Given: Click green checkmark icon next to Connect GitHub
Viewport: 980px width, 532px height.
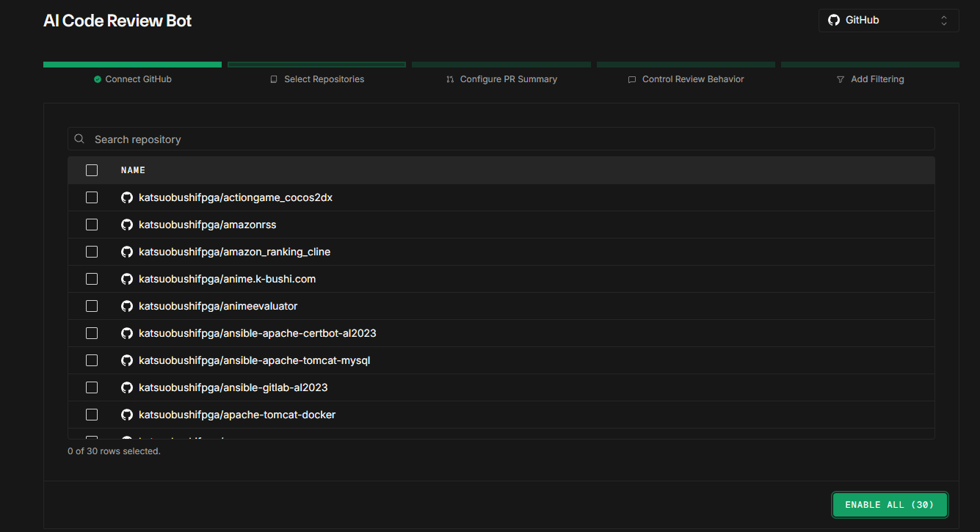Looking at the screenshot, I should pos(98,79).
